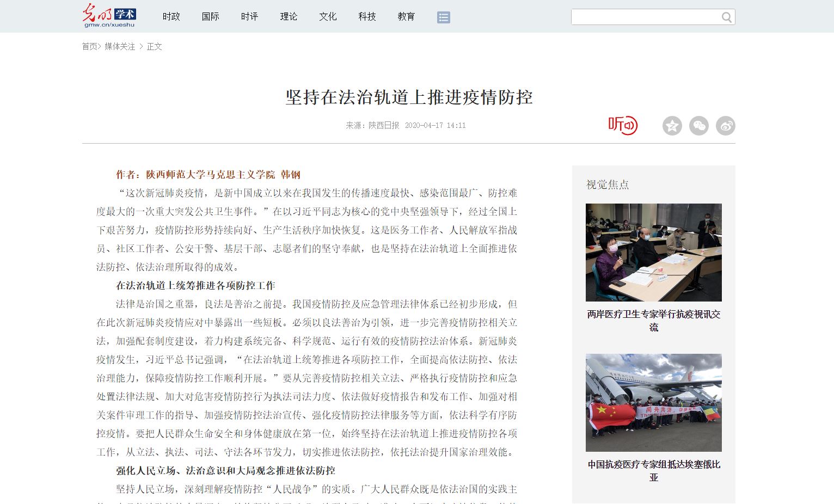Open the 时政 nav section

[171, 17]
